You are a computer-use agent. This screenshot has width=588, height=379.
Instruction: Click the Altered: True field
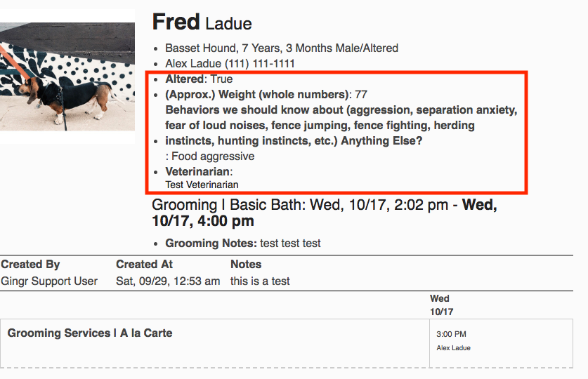(x=199, y=79)
